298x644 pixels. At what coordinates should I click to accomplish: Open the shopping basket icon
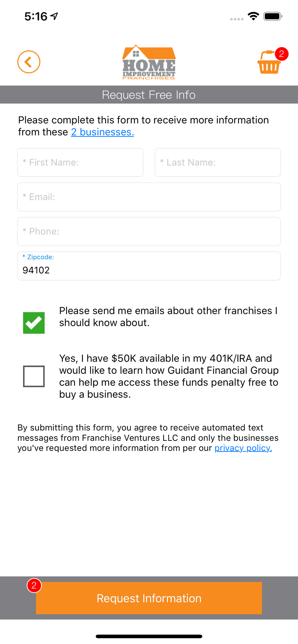(268, 64)
